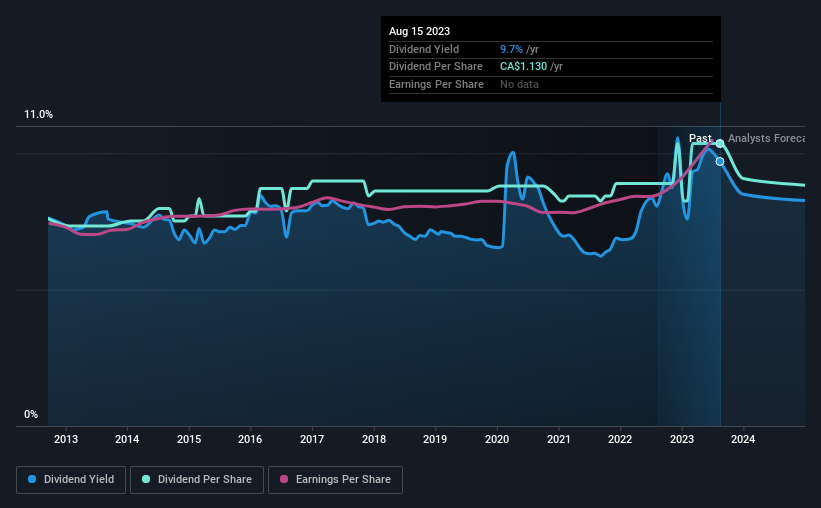Click the 'Past' label on the chart

[700, 138]
